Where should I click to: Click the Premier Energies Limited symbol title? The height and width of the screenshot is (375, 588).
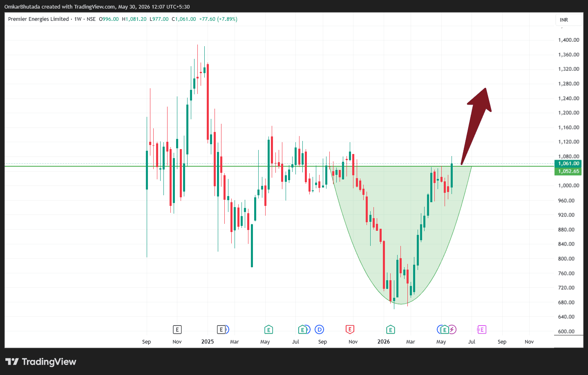tap(38, 19)
